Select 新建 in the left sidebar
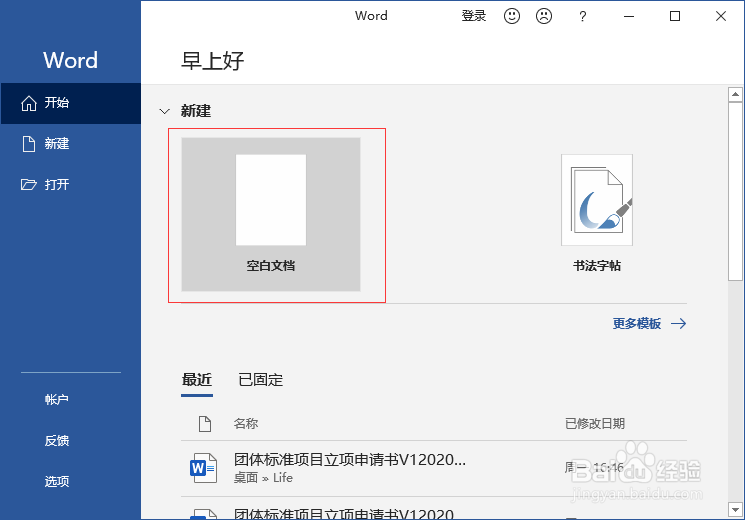 tap(70, 144)
